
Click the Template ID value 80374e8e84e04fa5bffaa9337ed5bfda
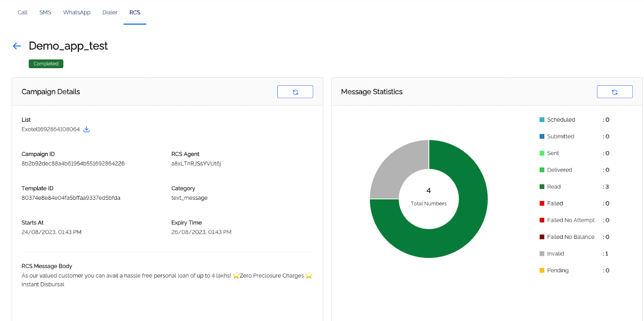click(71, 198)
